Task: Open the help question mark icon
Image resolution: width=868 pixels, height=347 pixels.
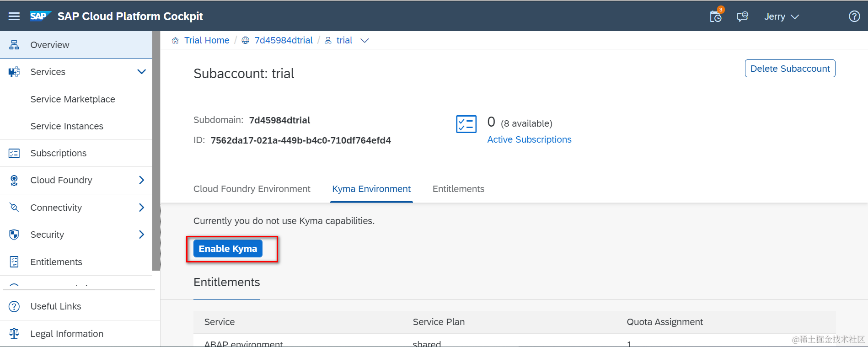Action: pos(854,16)
